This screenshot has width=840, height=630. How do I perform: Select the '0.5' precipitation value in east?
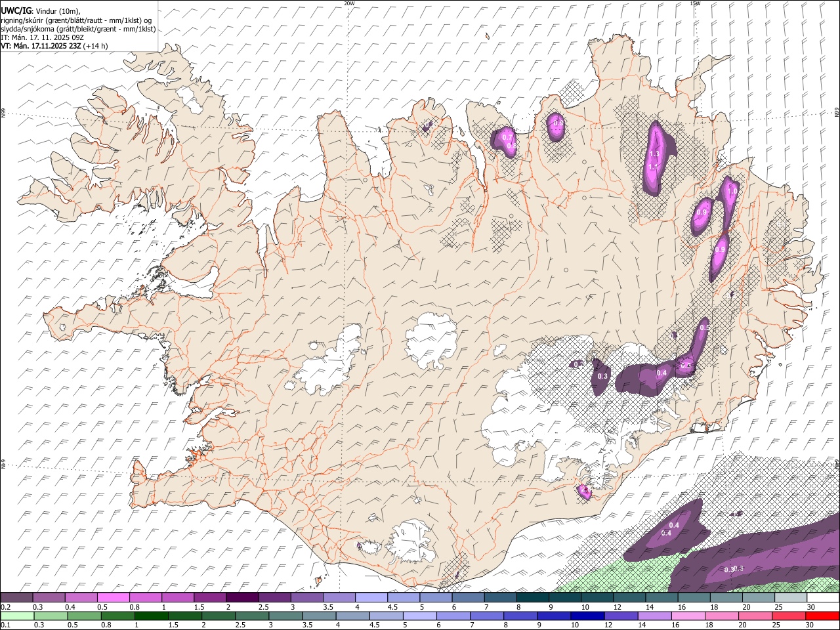[x=705, y=327]
